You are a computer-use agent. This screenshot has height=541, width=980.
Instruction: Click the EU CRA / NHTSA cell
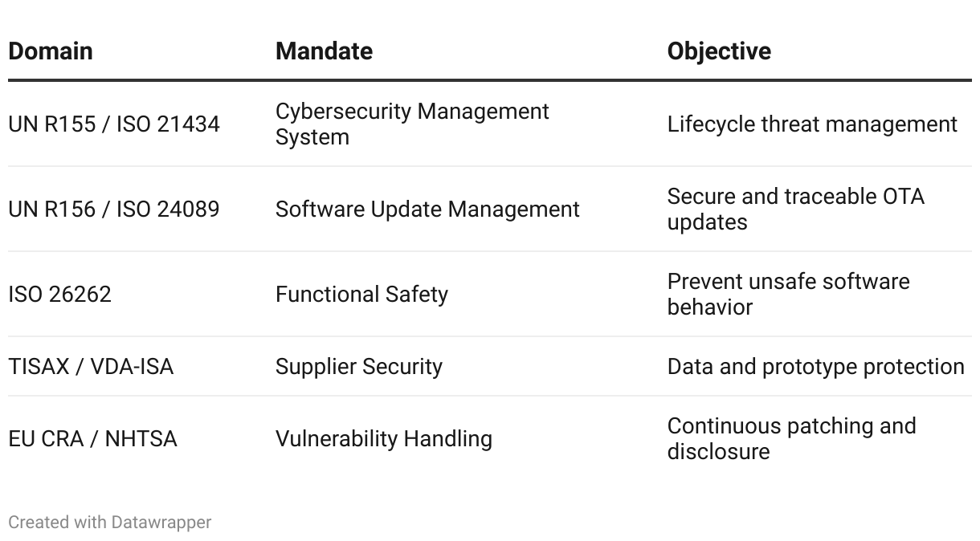pyautogui.click(x=92, y=439)
